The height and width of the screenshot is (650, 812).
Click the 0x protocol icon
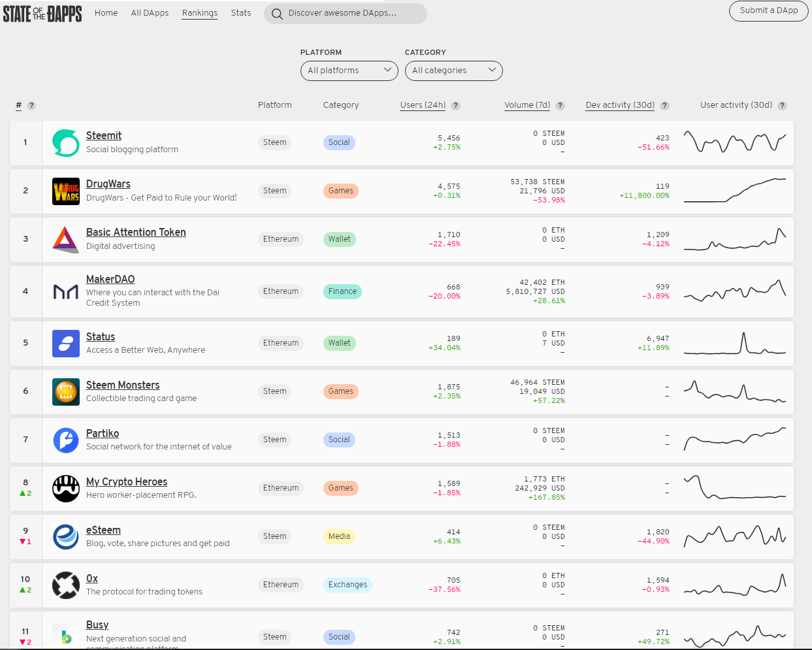(66, 585)
